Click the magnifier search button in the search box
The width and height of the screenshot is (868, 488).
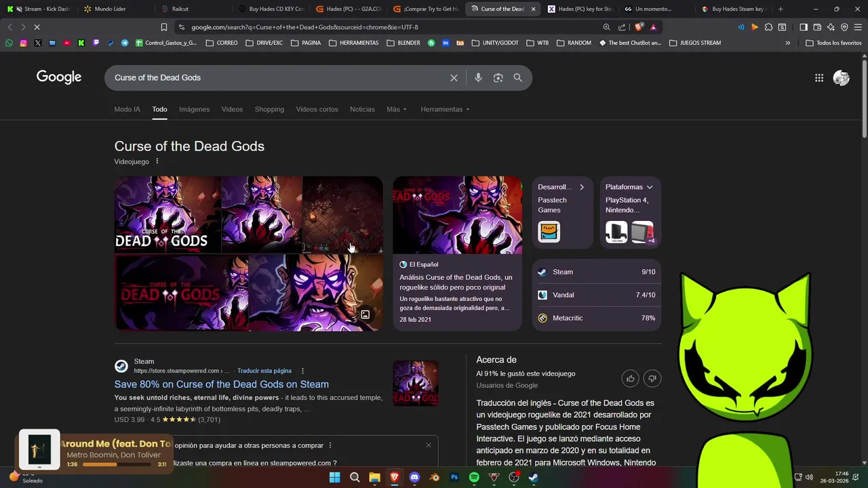(518, 78)
